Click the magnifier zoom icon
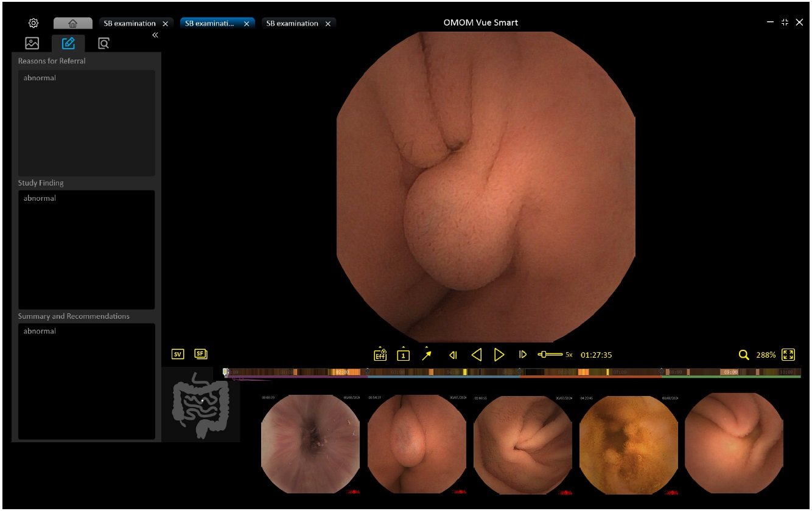812x511 pixels. tap(743, 355)
